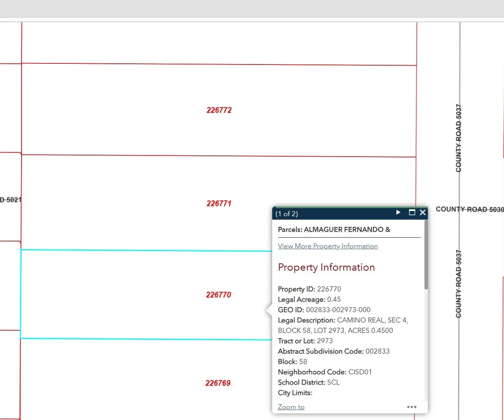Screen dimensions: 504x420
Task: Click the lower County Road 5037 label
Action: coord(459,284)
